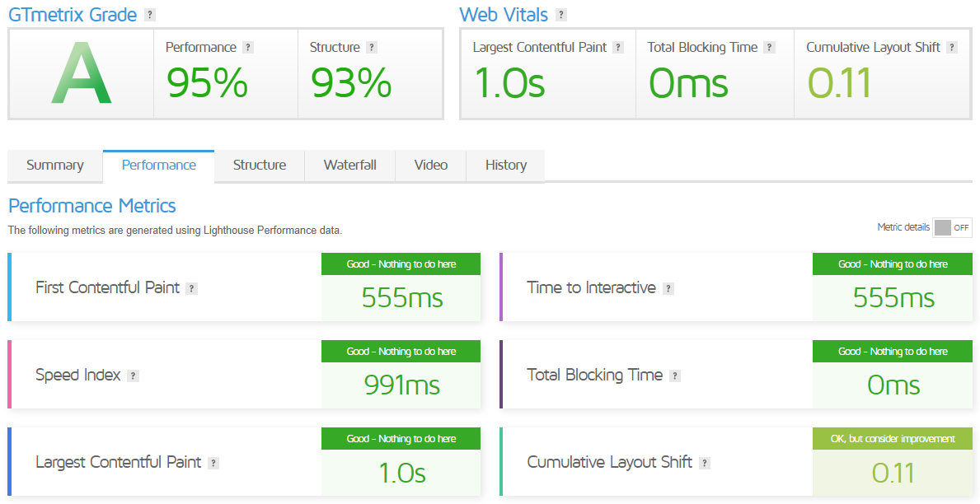Click the First Contentful Paint 555ms value
Viewport: 980px width, 504px height.
(x=402, y=298)
